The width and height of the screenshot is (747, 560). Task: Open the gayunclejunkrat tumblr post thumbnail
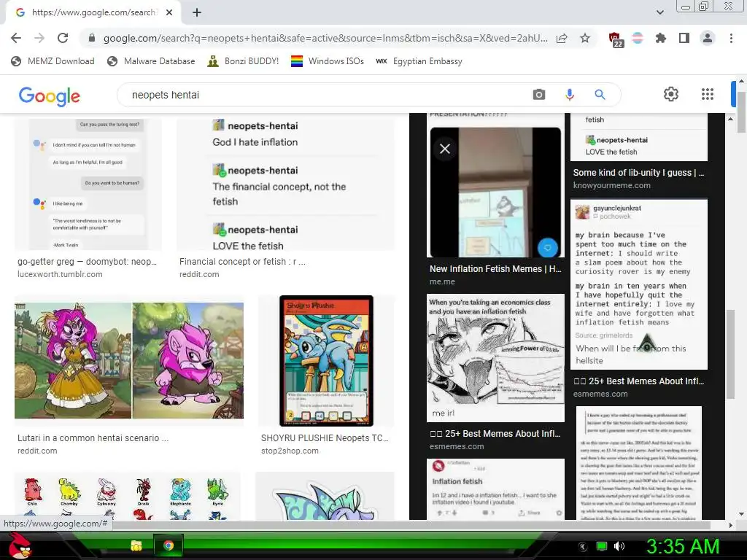tap(639, 284)
